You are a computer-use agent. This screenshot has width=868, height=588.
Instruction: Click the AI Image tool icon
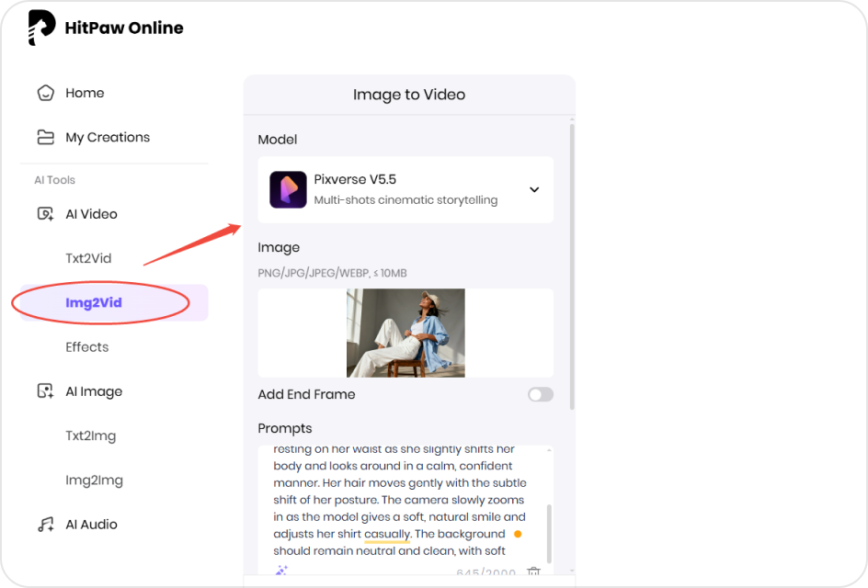(44, 390)
